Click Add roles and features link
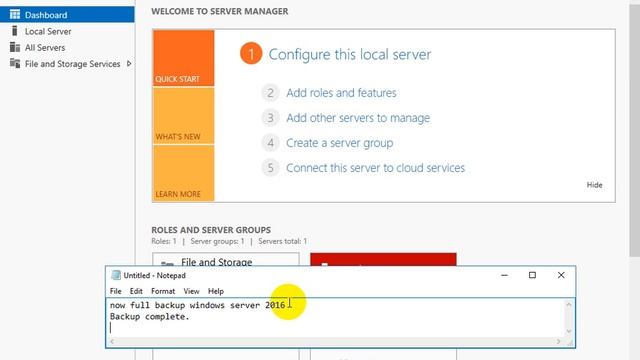The width and height of the screenshot is (640, 360). pyautogui.click(x=341, y=93)
